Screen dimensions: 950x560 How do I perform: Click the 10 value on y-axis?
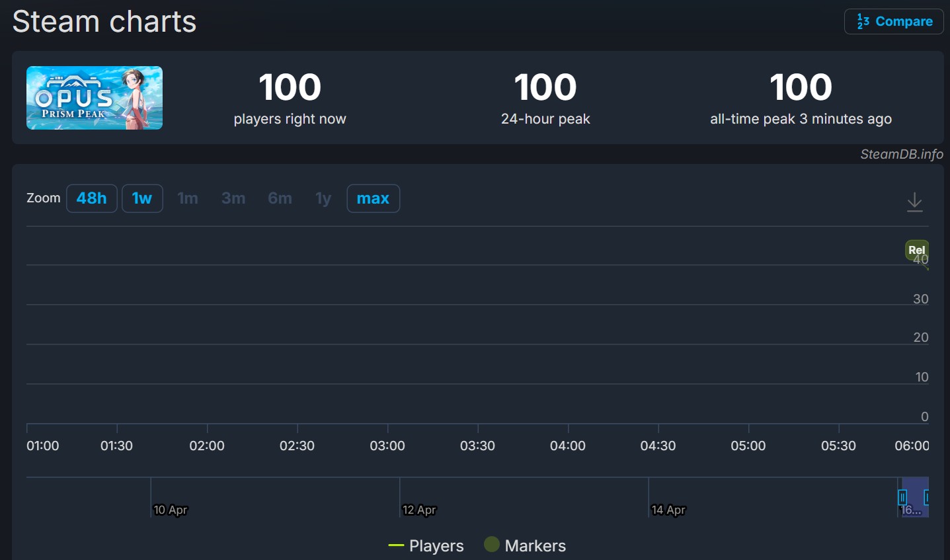click(x=922, y=377)
